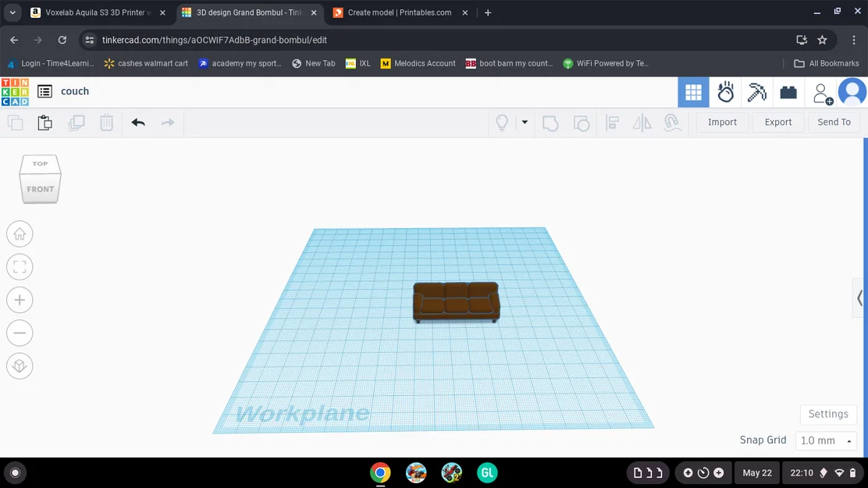Image resolution: width=868 pixels, height=488 pixels.
Task: Click the design name couch
Action: coord(75,91)
